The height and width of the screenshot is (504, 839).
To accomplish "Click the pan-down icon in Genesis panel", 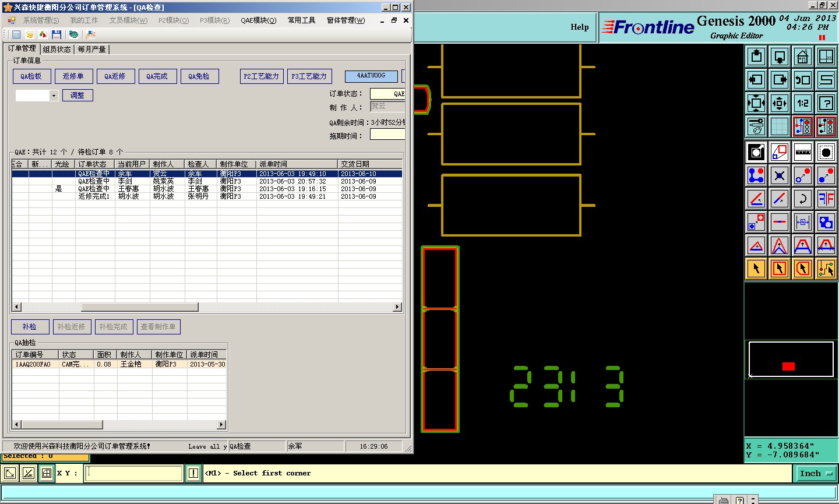I will (780, 57).
